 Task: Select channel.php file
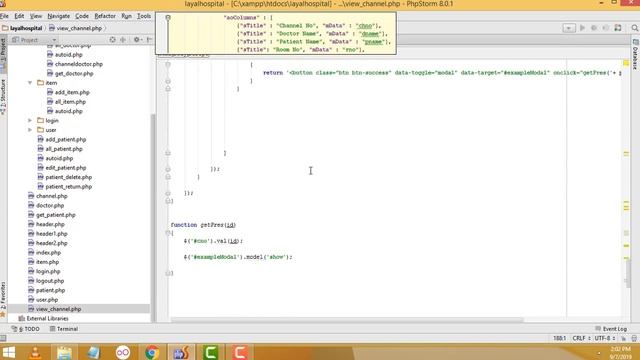pos(48,196)
